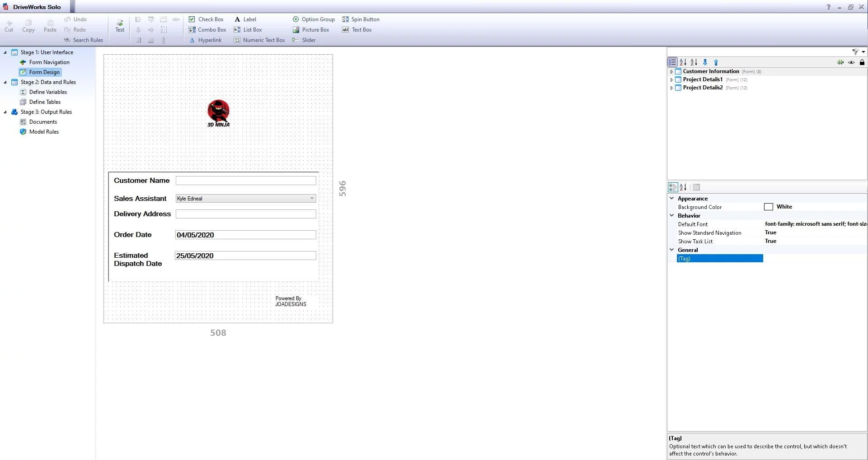Image resolution: width=868 pixels, height=460 pixels.
Task: Insert a Hyperlink control
Action: [x=206, y=40]
